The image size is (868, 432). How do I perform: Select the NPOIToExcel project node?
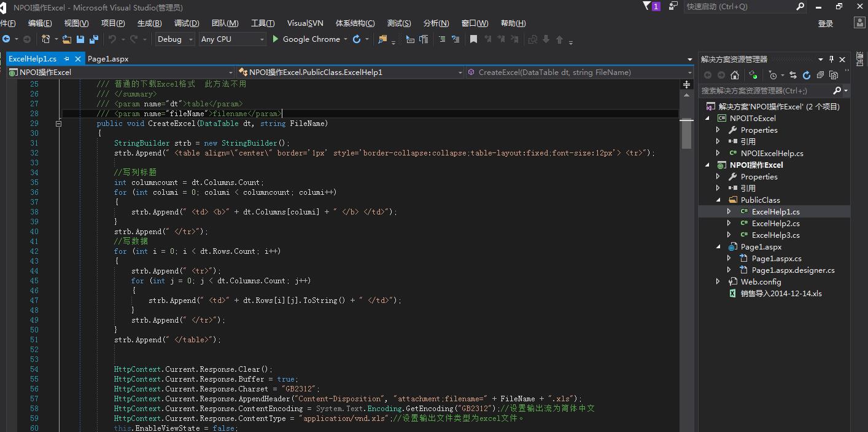[753, 118]
